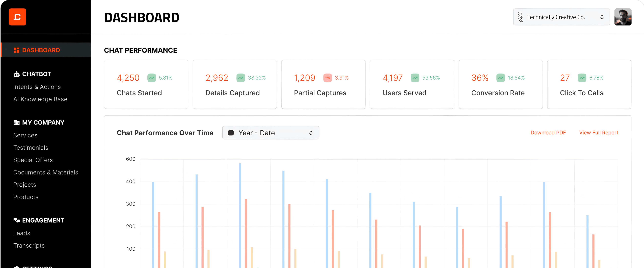Screen dimensions: 644x268
Task: Click the calendar icon in date selector
Action: [x=231, y=133]
